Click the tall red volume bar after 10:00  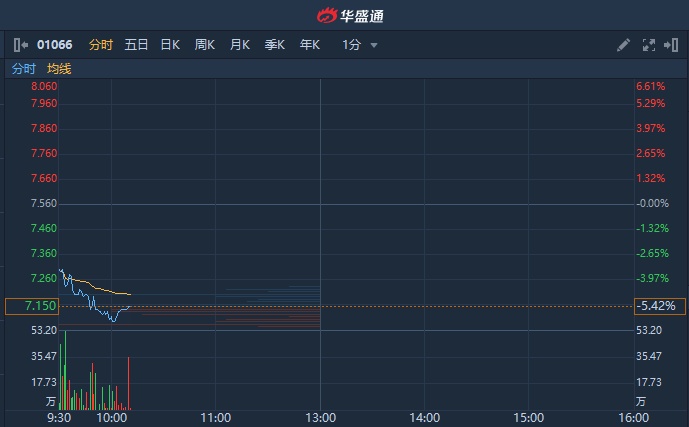point(129,384)
